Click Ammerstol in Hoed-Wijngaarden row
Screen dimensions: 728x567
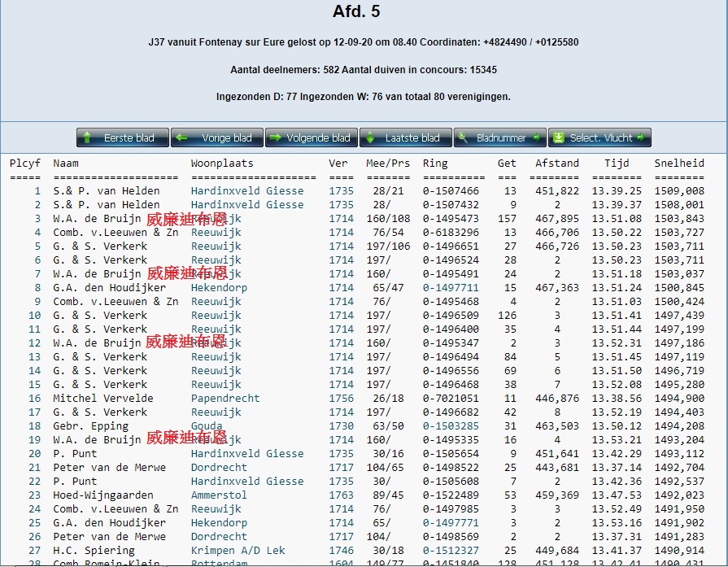pos(219,495)
